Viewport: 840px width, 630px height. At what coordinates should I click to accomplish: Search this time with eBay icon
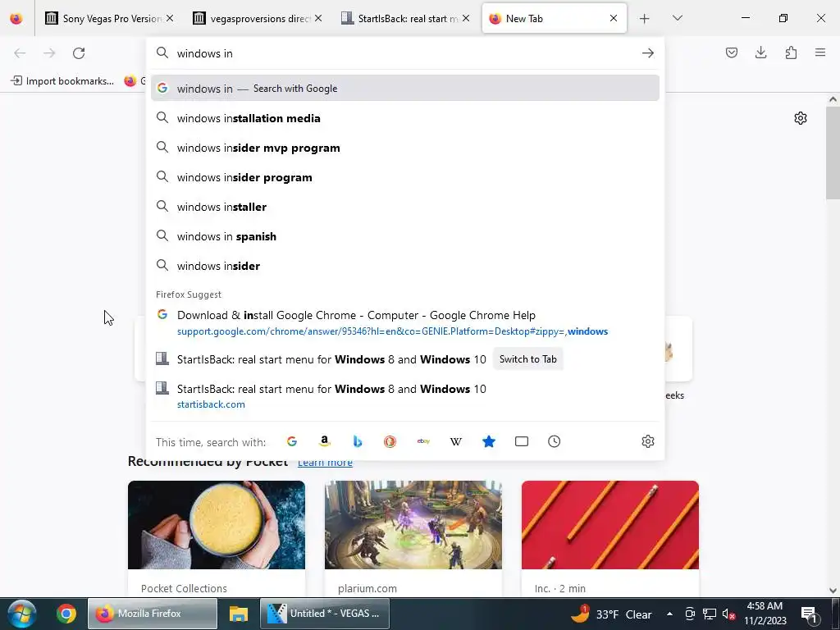click(x=423, y=441)
